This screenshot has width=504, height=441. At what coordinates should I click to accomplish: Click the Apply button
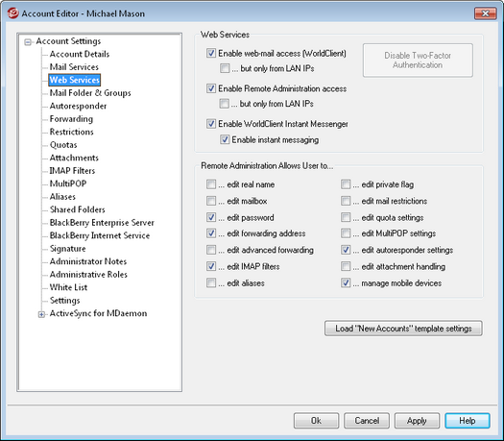click(x=417, y=421)
